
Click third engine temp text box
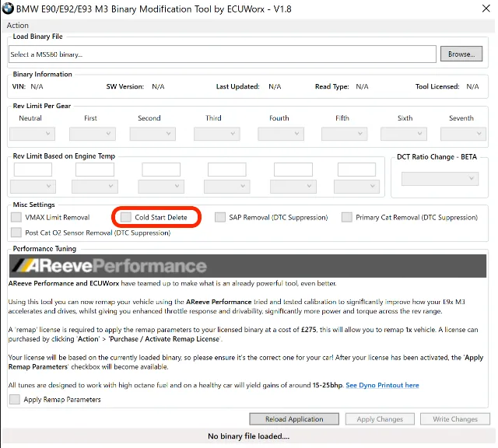coord(161,170)
